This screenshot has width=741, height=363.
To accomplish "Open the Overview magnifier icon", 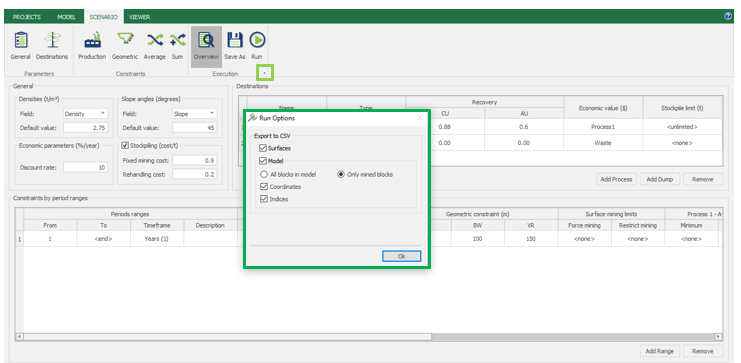I will click(x=206, y=41).
